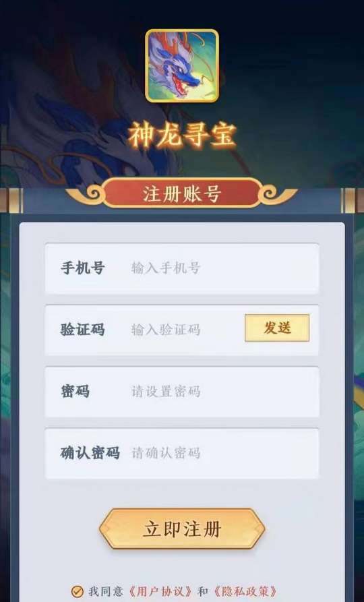
Task: Focus the 输入手机号 phone number field
Action: [x=182, y=268]
